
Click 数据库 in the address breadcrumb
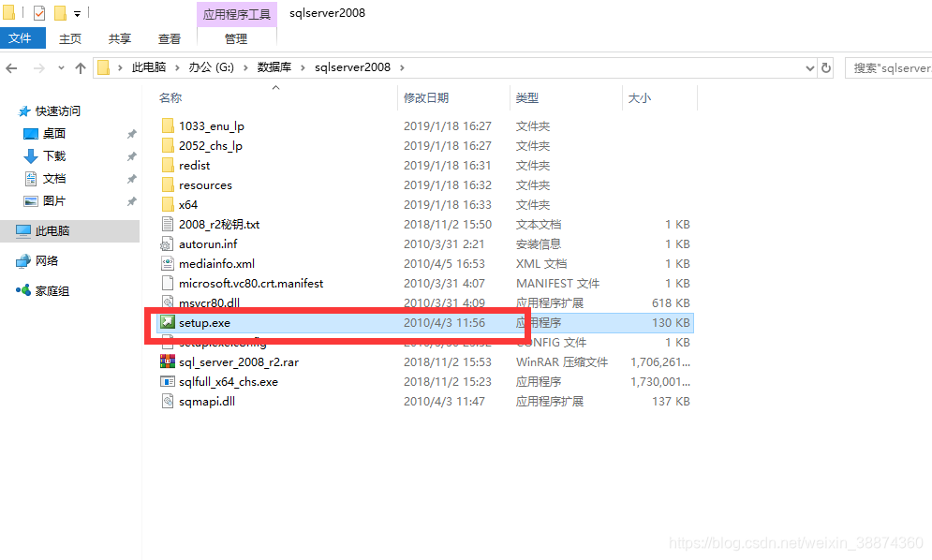274,67
